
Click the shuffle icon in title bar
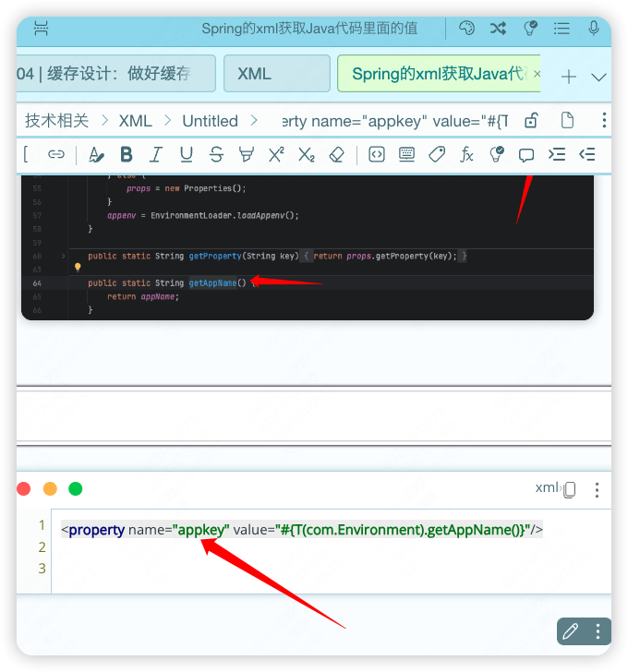(498, 29)
